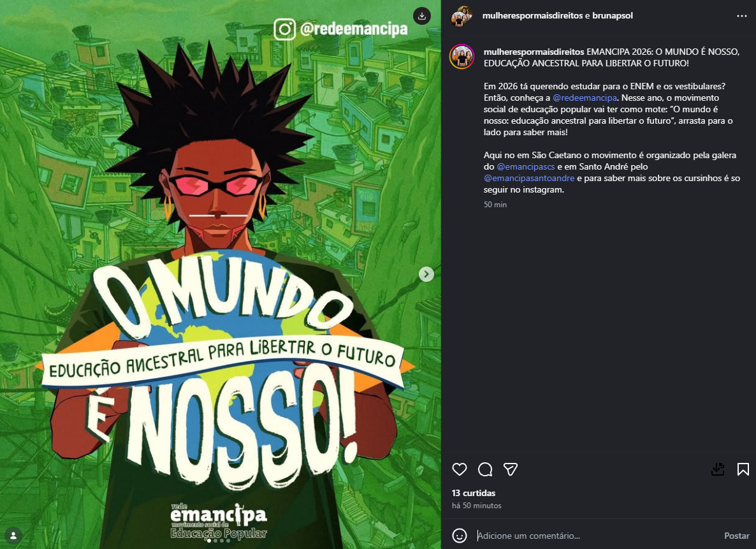756x549 pixels.
Task: Click the download icon beside the bookmark
Action: (x=718, y=469)
